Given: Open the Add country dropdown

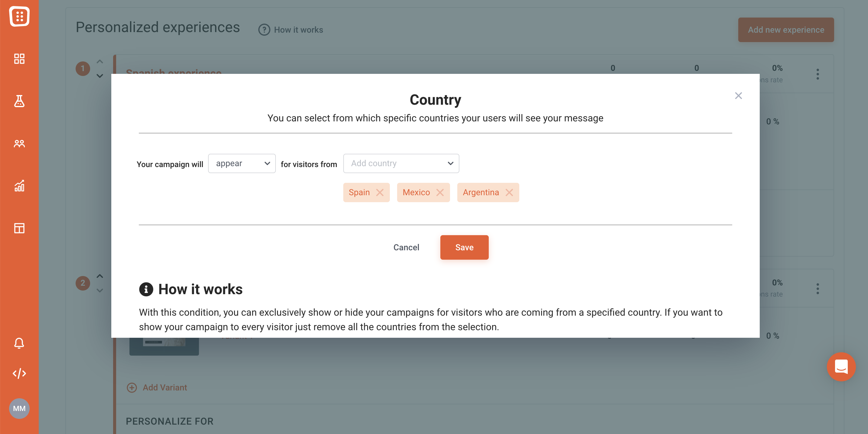Looking at the screenshot, I should (x=401, y=163).
